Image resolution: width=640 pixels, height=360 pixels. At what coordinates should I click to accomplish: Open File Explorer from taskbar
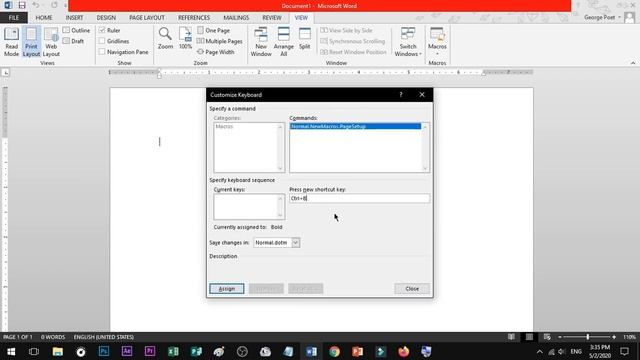pos(58,351)
